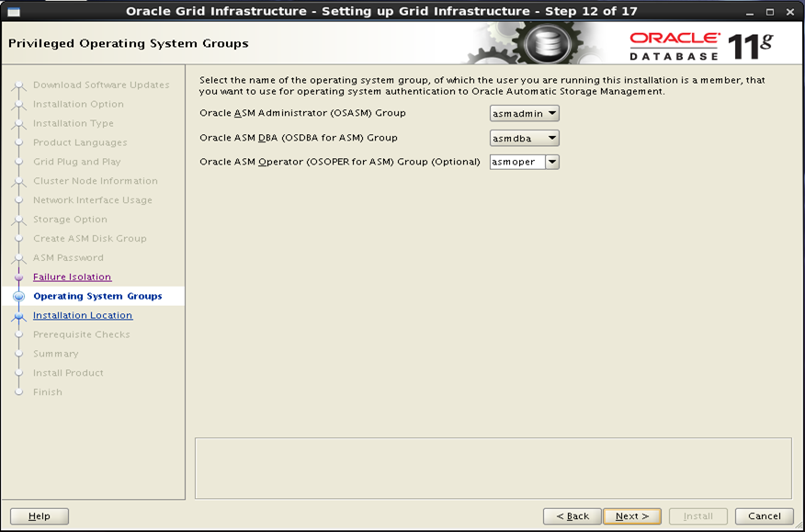Click the Install Product step text

click(68, 373)
